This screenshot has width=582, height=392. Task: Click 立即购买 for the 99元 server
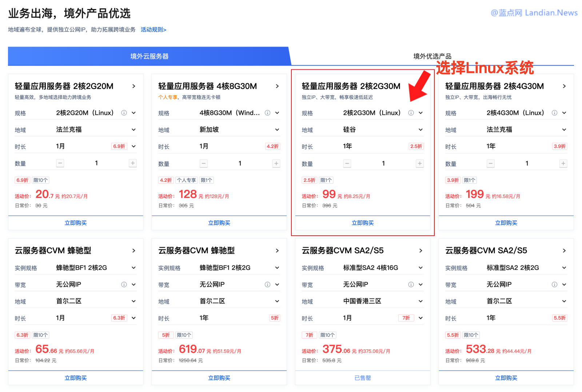coord(362,223)
